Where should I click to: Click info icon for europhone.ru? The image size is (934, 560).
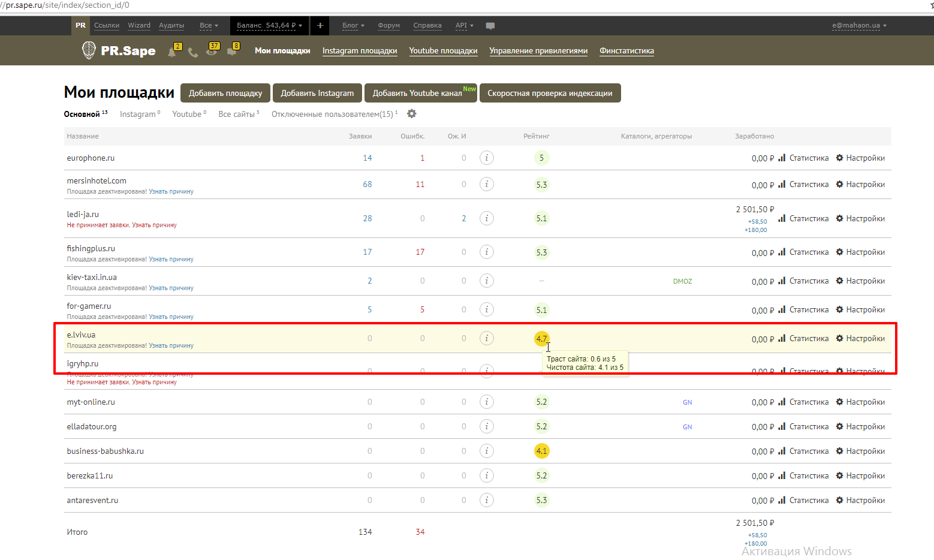pos(487,158)
